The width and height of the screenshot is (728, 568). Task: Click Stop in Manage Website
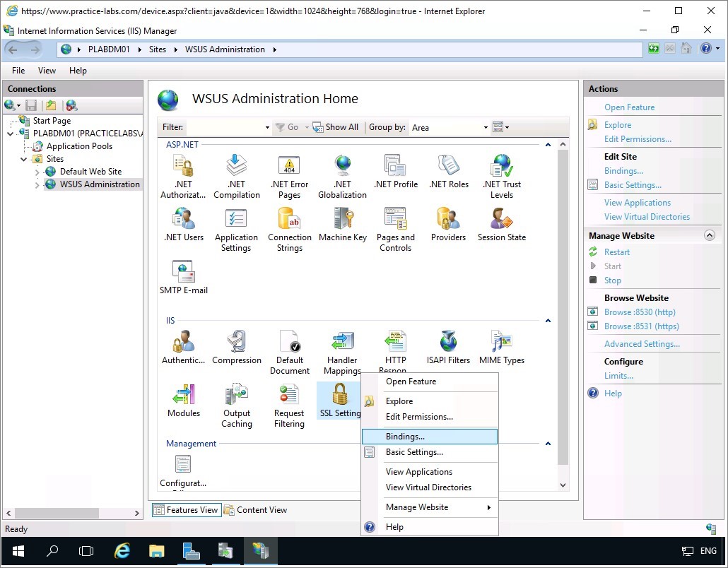612,280
